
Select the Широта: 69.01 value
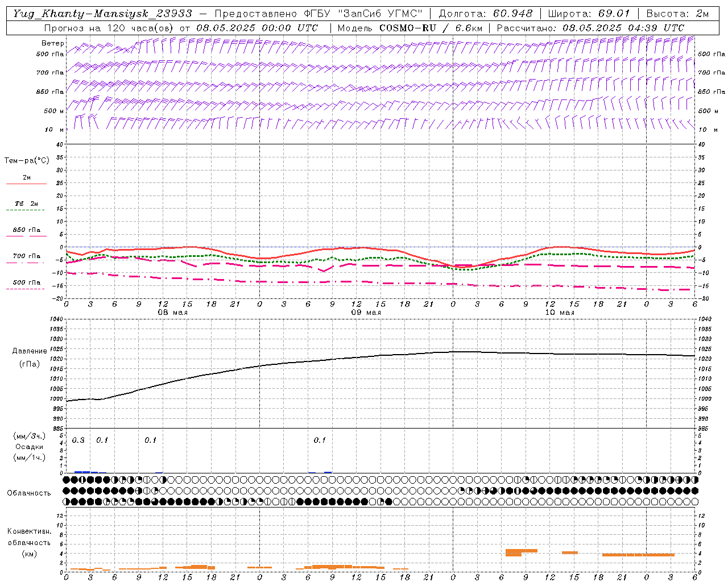tap(589, 14)
